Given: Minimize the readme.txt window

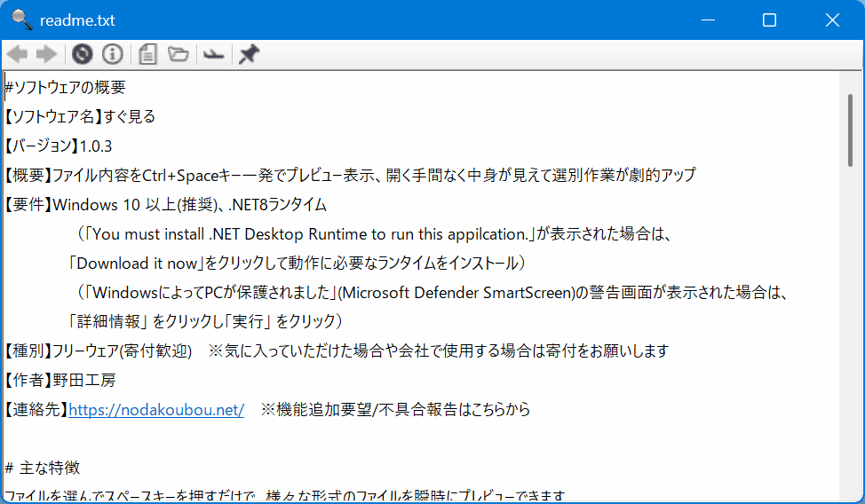Looking at the screenshot, I should pos(709,20).
